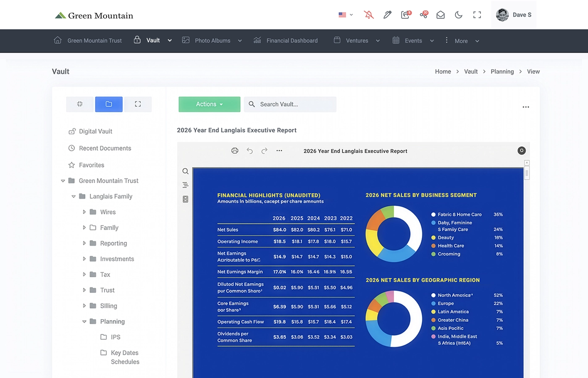This screenshot has width=588, height=378.
Task: Open the language flag selector
Action: click(x=346, y=15)
